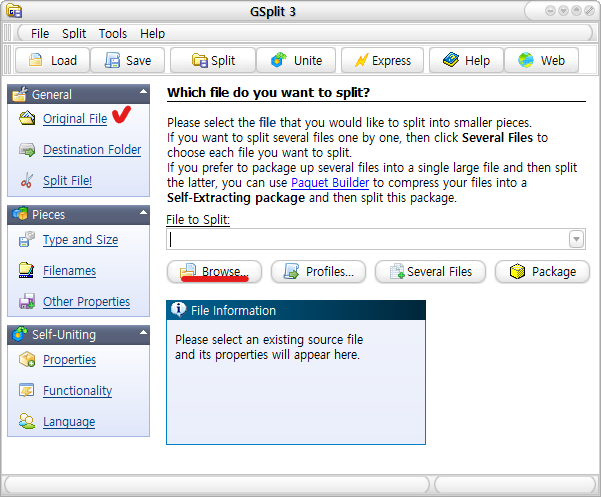
Task: Click the Other Properties icon
Action: coord(27,301)
